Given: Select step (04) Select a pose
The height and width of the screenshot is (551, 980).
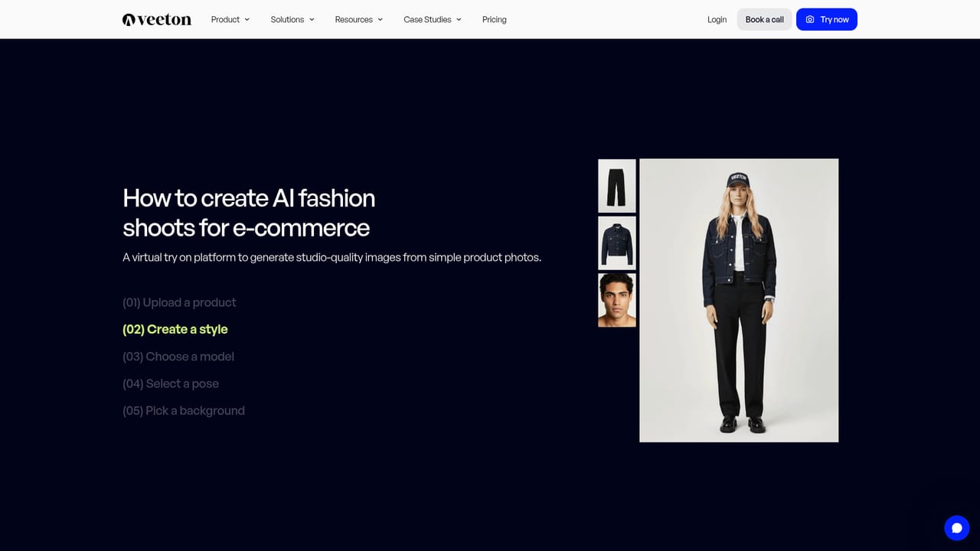Looking at the screenshot, I should click(x=171, y=383).
